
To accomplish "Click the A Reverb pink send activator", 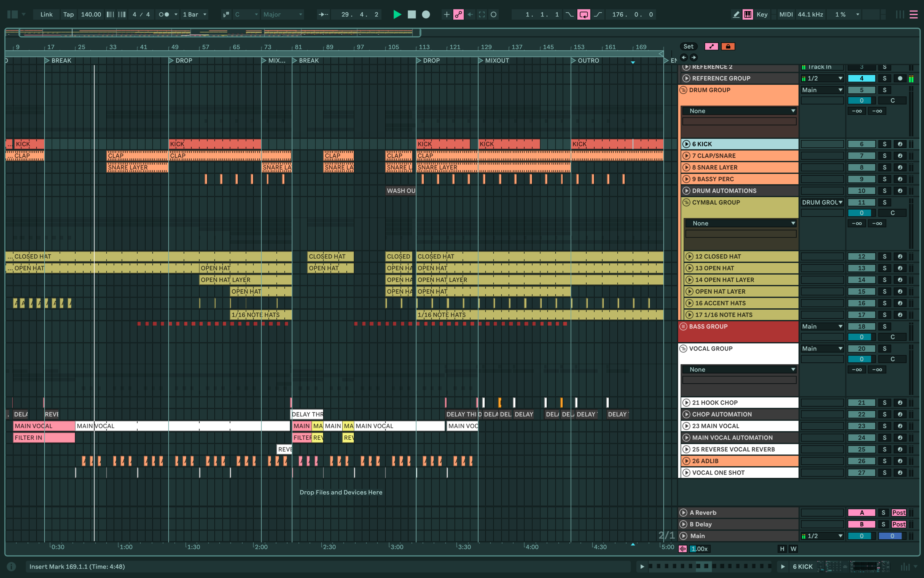I will 861,513.
